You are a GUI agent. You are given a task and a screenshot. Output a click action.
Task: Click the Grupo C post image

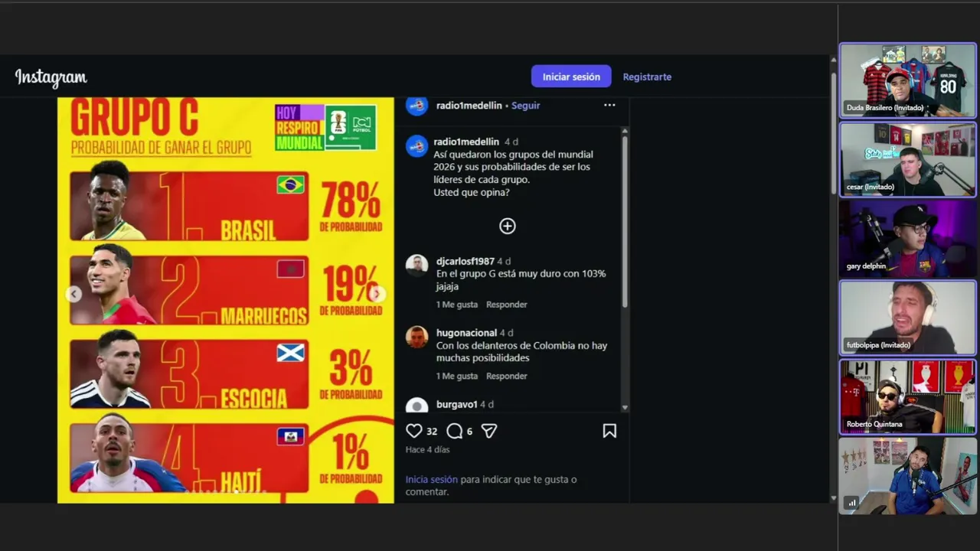(226, 300)
